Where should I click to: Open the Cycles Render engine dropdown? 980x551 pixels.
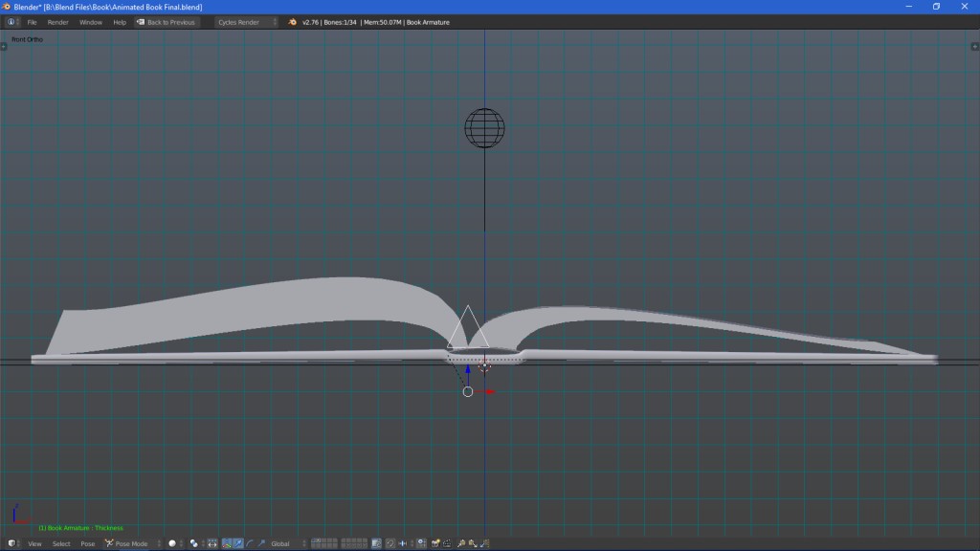(237, 21)
